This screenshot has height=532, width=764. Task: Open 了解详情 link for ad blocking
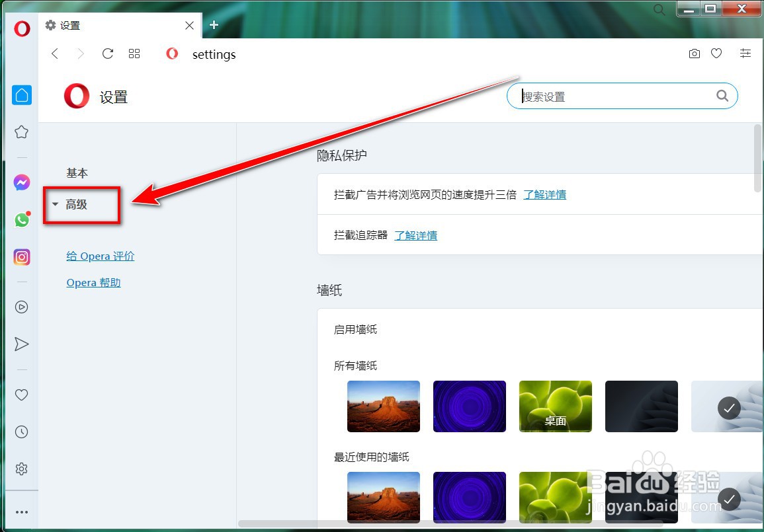[545, 195]
